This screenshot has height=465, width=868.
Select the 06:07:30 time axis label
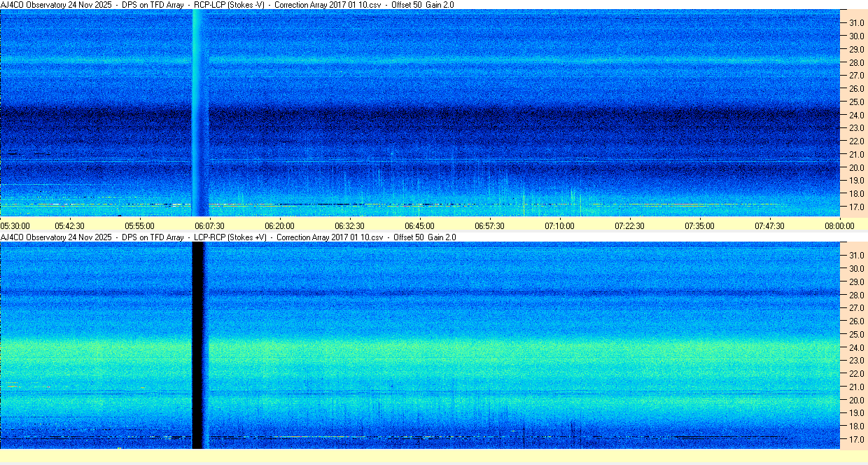210,226
